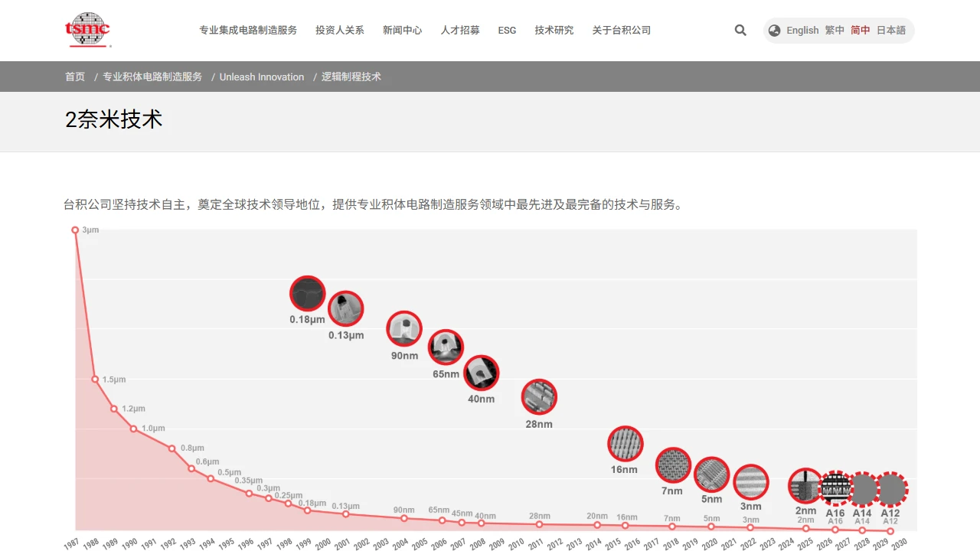Click the 1.0µm data point
Screen dimensions: 980x551
click(133, 429)
